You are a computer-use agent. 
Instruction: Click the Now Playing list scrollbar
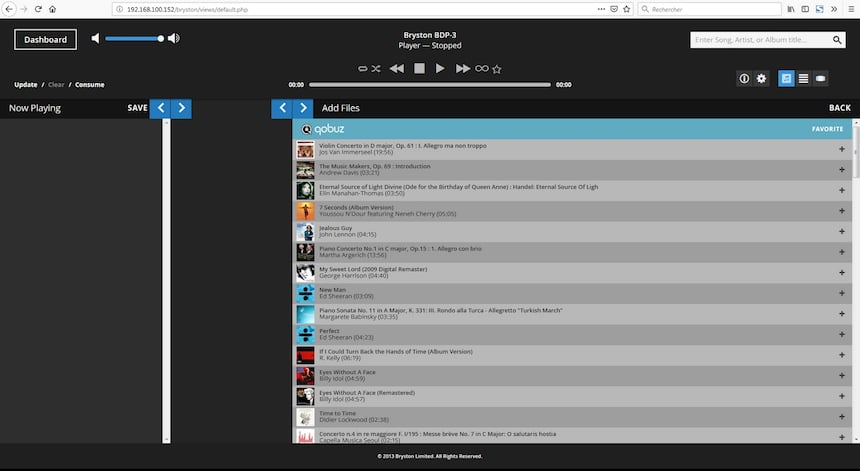166,281
